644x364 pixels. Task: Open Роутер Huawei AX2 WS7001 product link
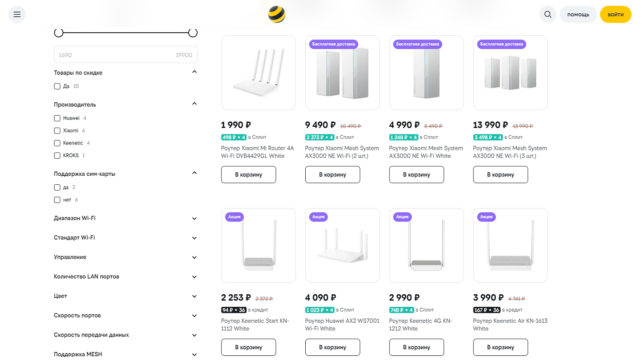click(342, 325)
